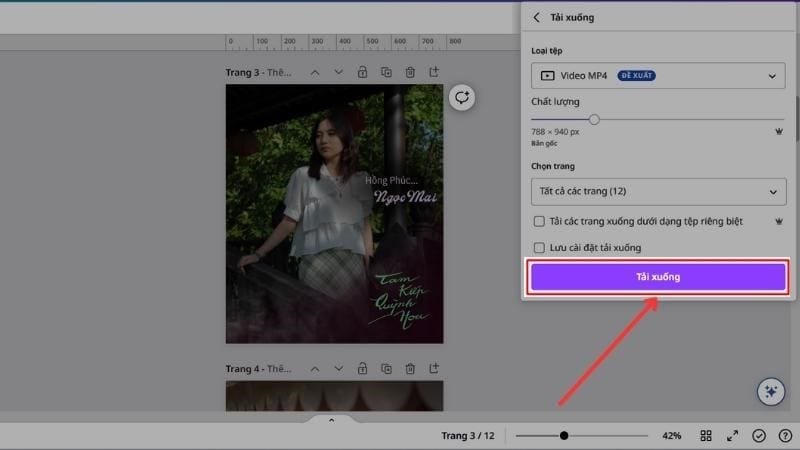
Task: Expand 'Tất cả các trang (12)' dropdown
Action: pyautogui.click(x=658, y=191)
